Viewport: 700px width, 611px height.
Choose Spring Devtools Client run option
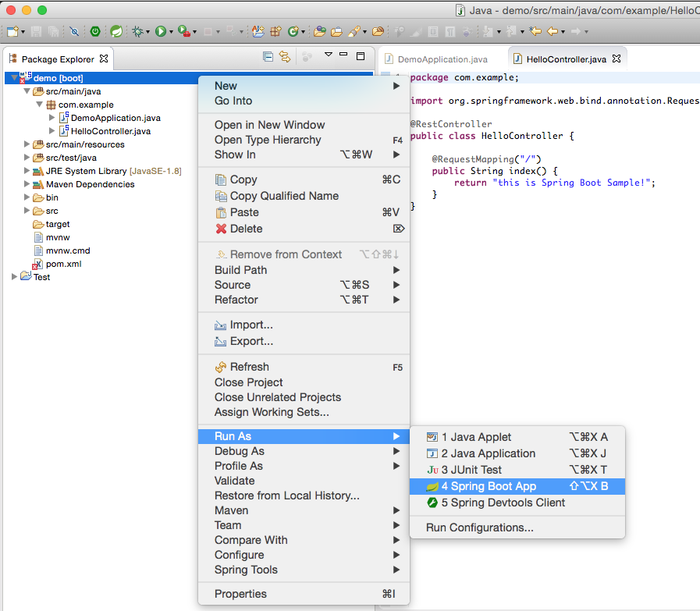pyautogui.click(x=517, y=503)
